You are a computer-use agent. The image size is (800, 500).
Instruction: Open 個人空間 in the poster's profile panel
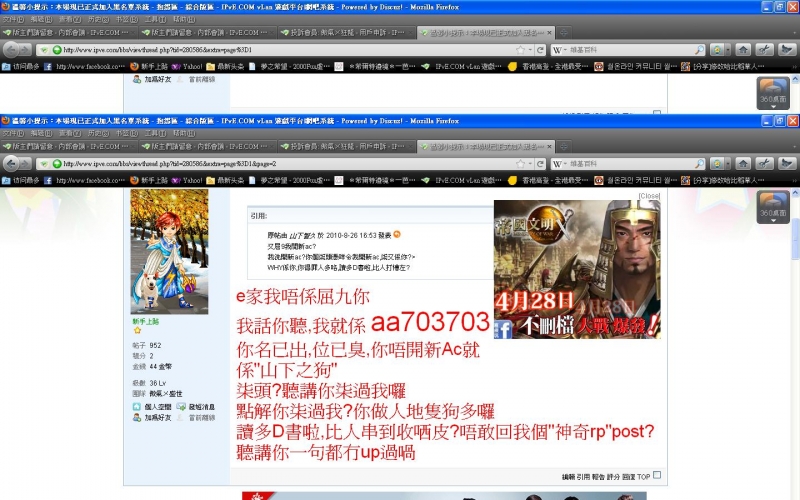157,407
